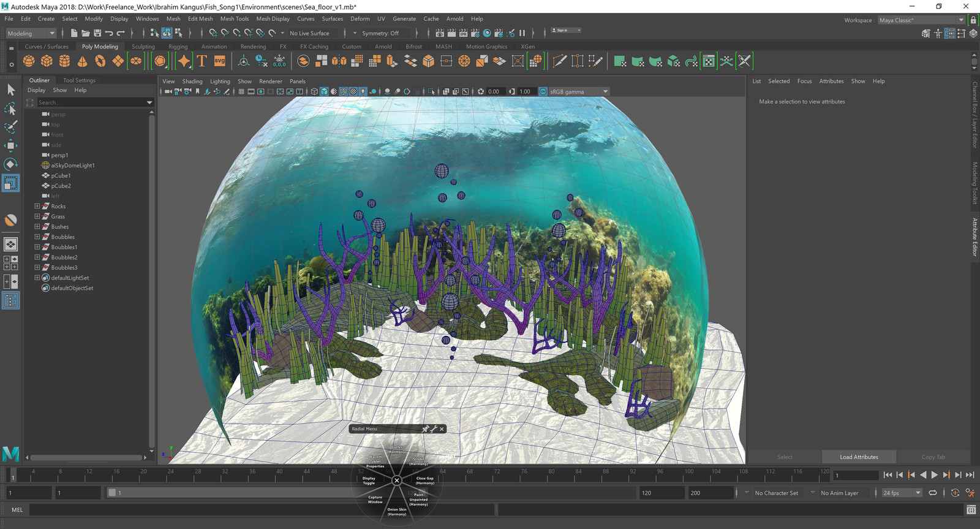Expand the Bushes group in Outliner
The image size is (980, 529).
[37, 227]
